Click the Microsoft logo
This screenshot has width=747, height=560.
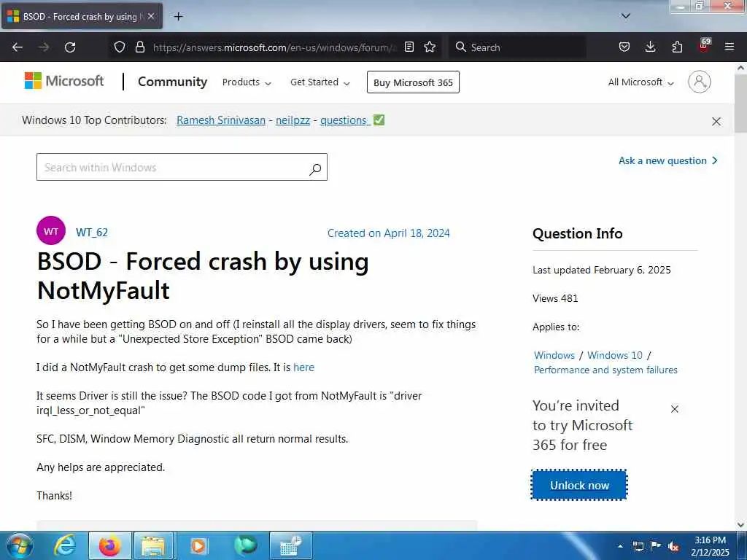click(x=64, y=81)
